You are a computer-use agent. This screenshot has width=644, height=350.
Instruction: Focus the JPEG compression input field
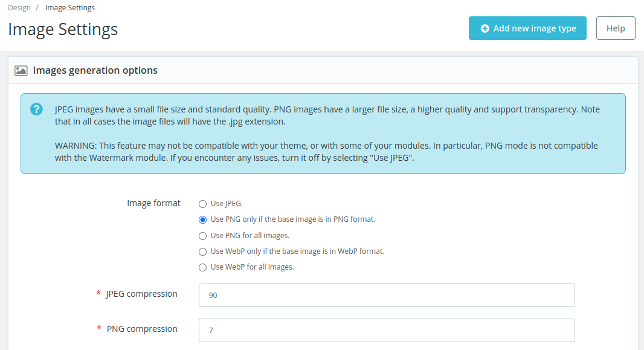point(387,296)
